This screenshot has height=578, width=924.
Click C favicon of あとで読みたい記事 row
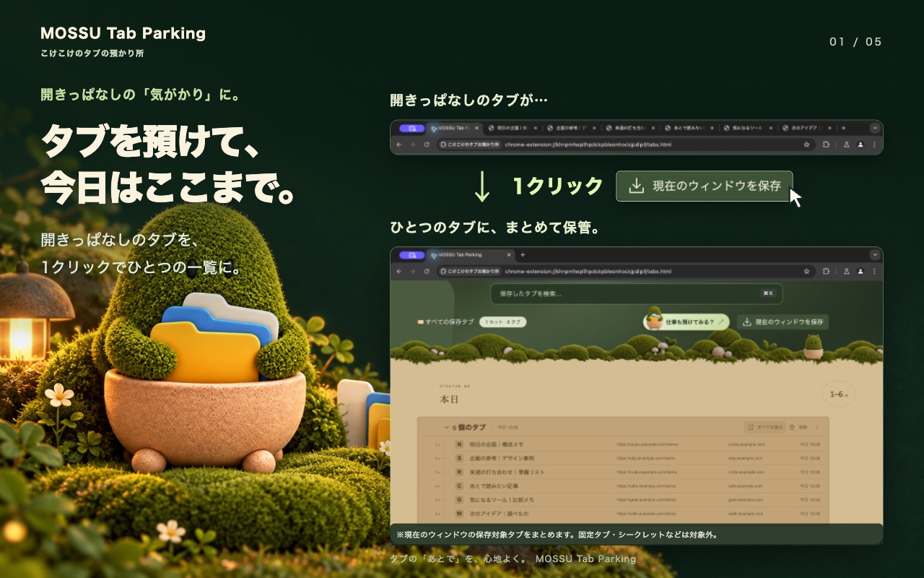click(459, 486)
